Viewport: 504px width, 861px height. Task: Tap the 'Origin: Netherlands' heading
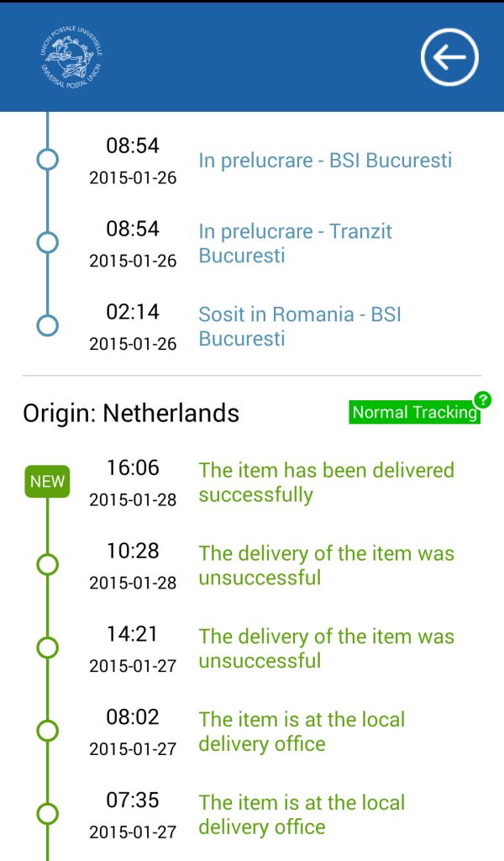click(131, 413)
